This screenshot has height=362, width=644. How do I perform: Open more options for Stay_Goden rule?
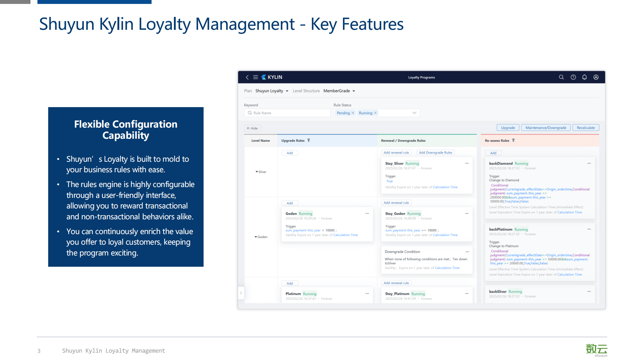tap(467, 213)
